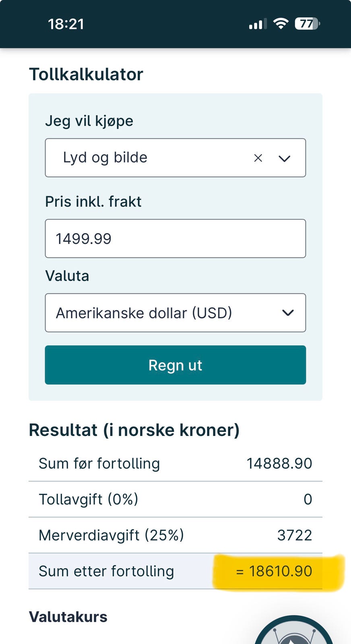Clear the Lyd og bilde selection
Image resolution: width=351 pixels, height=644 pixels.
click(258, 158)
